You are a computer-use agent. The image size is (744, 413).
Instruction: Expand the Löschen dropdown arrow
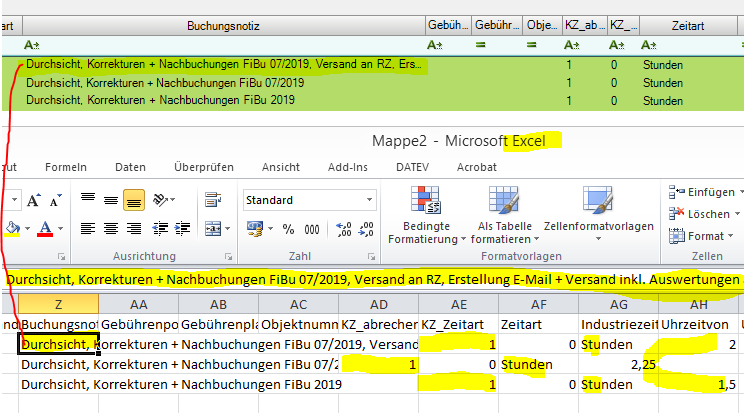(x=737, y=214)
